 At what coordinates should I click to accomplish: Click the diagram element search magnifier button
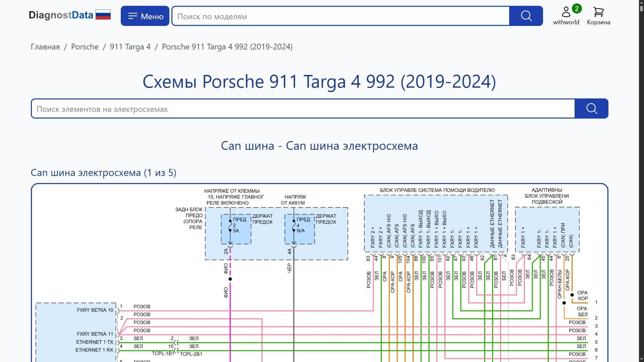591,108
